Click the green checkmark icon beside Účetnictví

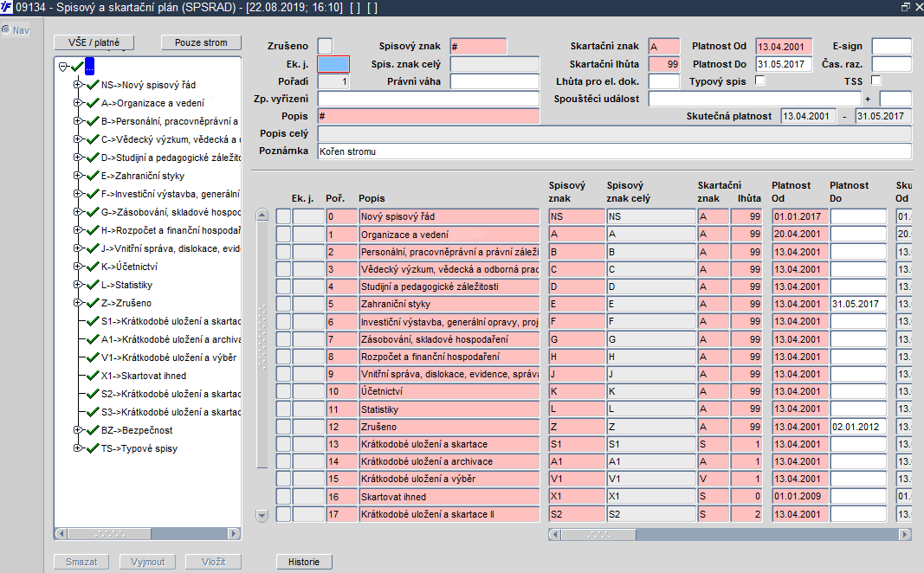coord(92,267)
